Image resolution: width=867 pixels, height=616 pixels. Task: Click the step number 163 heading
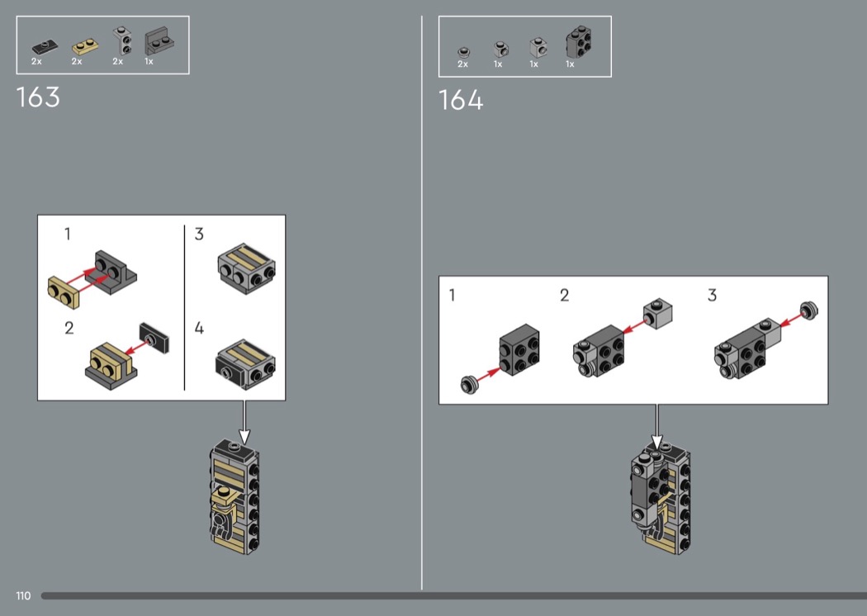38,97
